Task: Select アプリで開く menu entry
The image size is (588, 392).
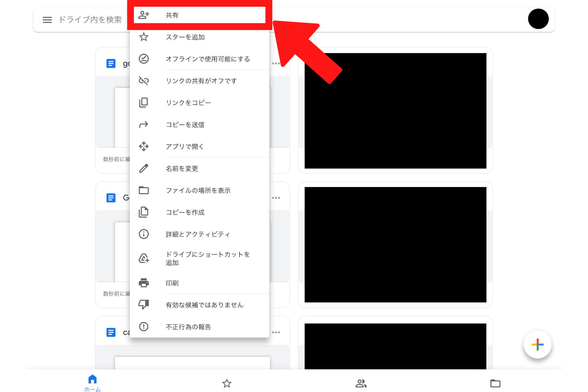Action: (199, 147)
